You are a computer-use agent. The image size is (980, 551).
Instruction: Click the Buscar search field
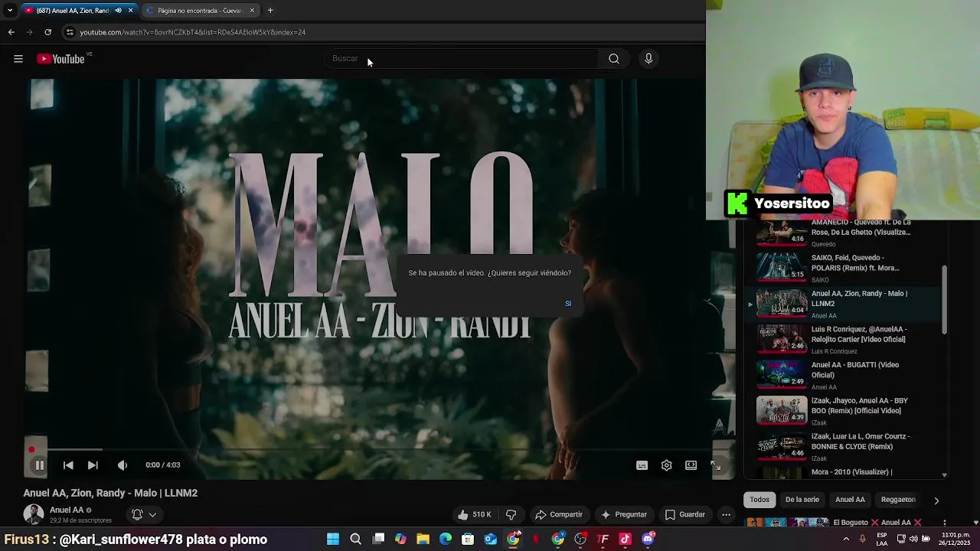[x=462, y=59]
